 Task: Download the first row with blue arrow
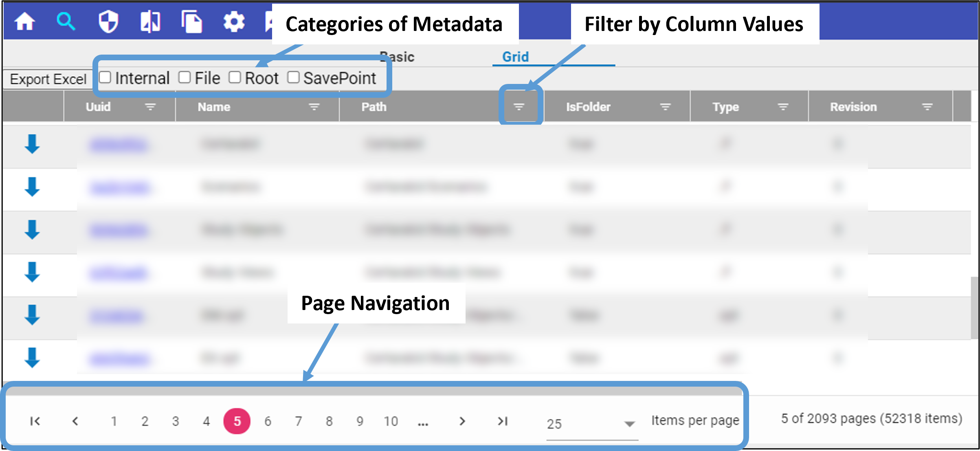(x=32, y=144)
